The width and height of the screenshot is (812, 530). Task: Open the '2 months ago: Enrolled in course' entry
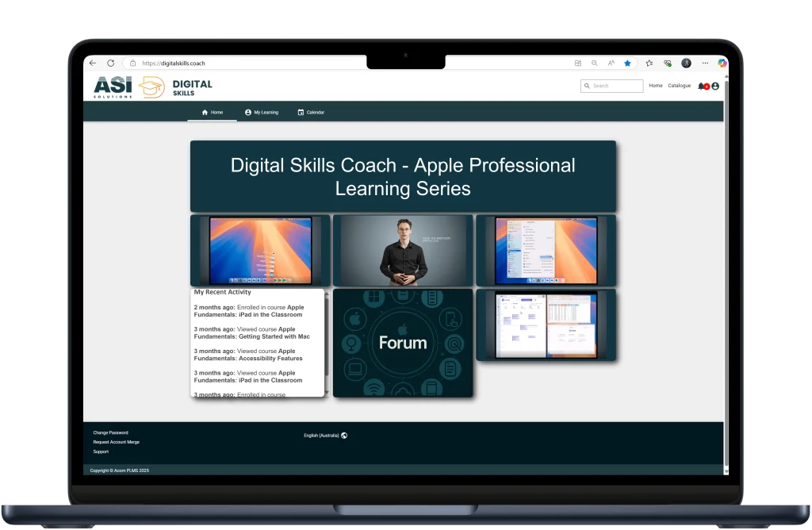click(249, 311)
